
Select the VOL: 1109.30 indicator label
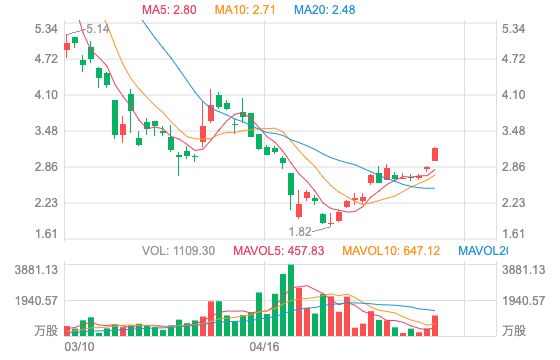[178, 251]
